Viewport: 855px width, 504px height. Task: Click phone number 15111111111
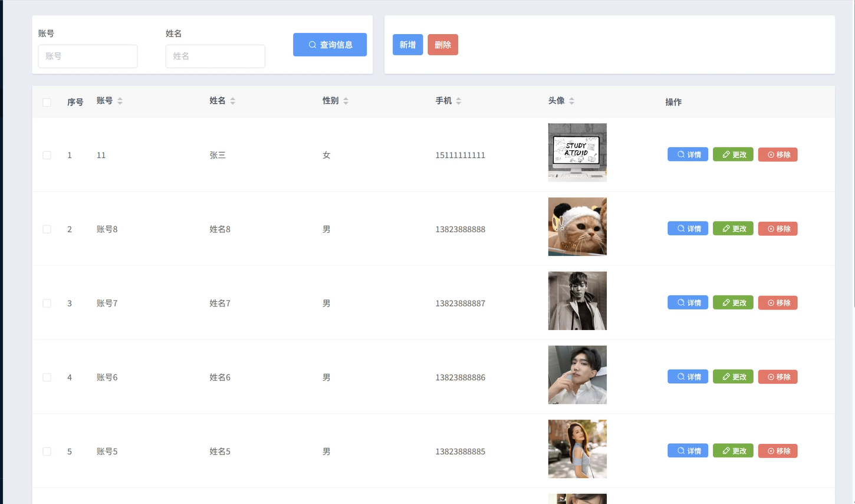coord(461,155)
